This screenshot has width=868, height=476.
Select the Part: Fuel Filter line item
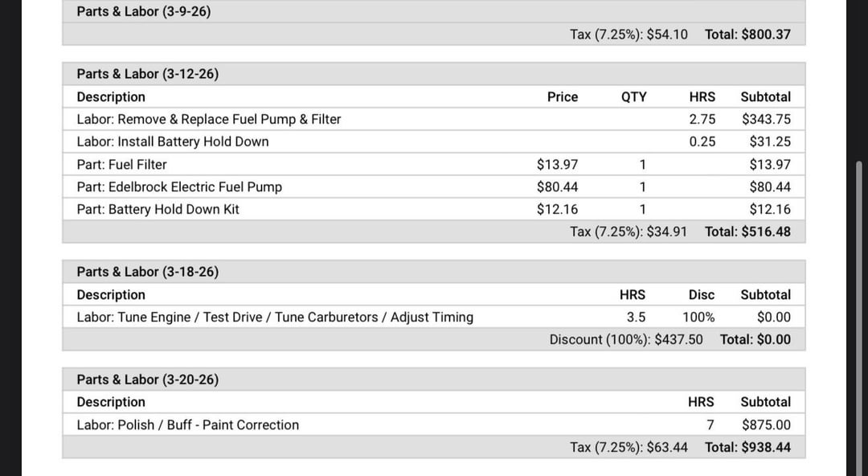[121, 165]
